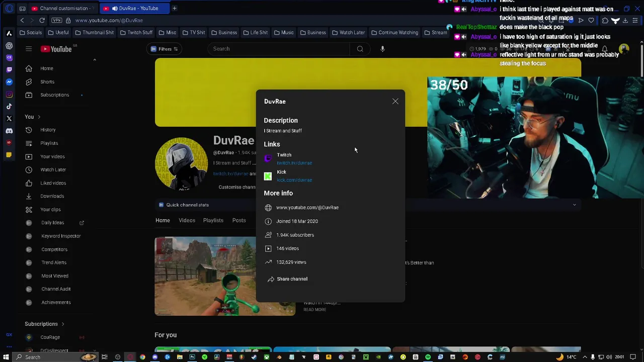Select the channel Playlists tab
644x362 pixels.
click(213, 220)
